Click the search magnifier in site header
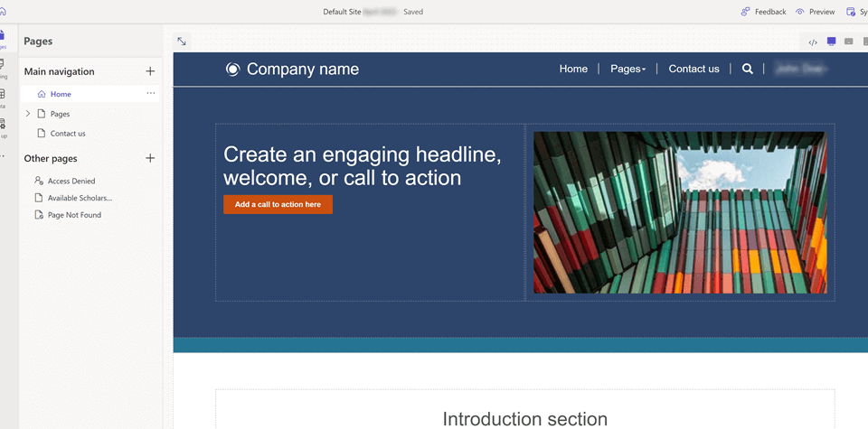The height and width of the screenshot is (429, 868). click(x=748, y=69)
